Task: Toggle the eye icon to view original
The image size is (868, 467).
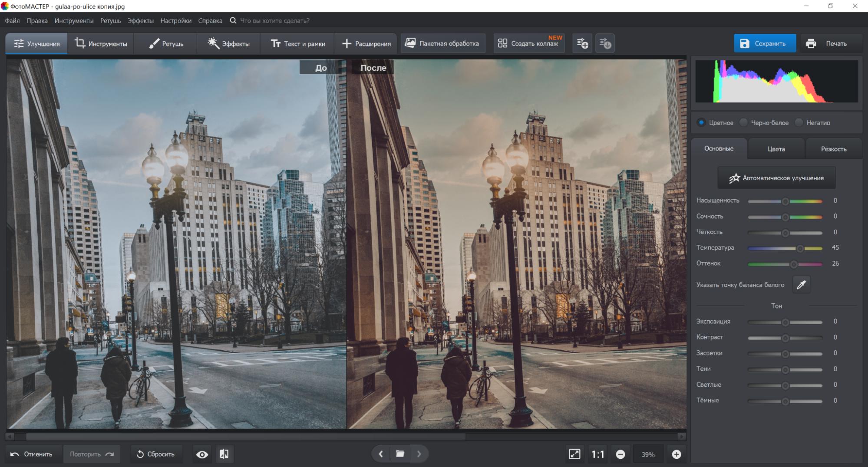Action: pos(202,454)
